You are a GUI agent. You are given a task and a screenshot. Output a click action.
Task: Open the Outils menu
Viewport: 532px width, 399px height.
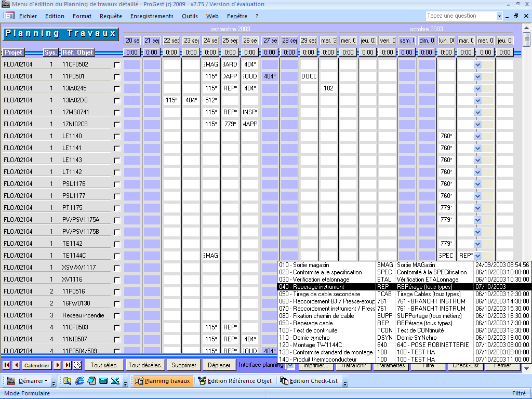point(190,16)
